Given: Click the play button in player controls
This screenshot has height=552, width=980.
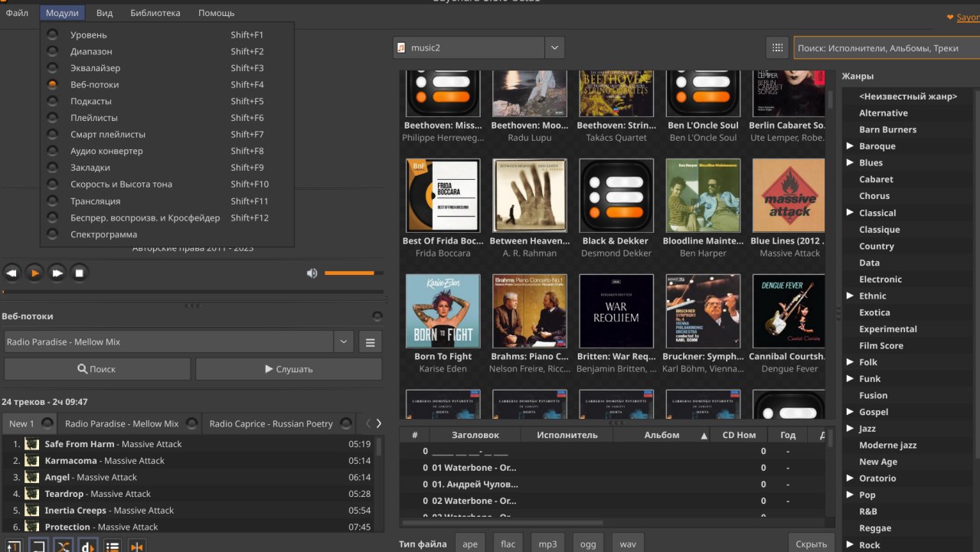Looking at the screenshot, I should (34, 273).
